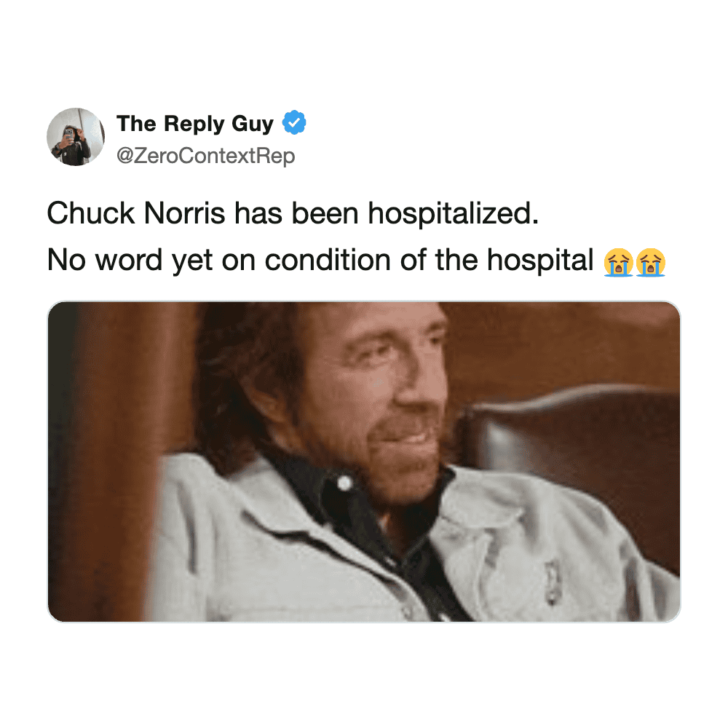This screenshot has height=728, width=728.
Task: Click the word 'hospitalized.' in the tweet
Action: coord(453,213)
